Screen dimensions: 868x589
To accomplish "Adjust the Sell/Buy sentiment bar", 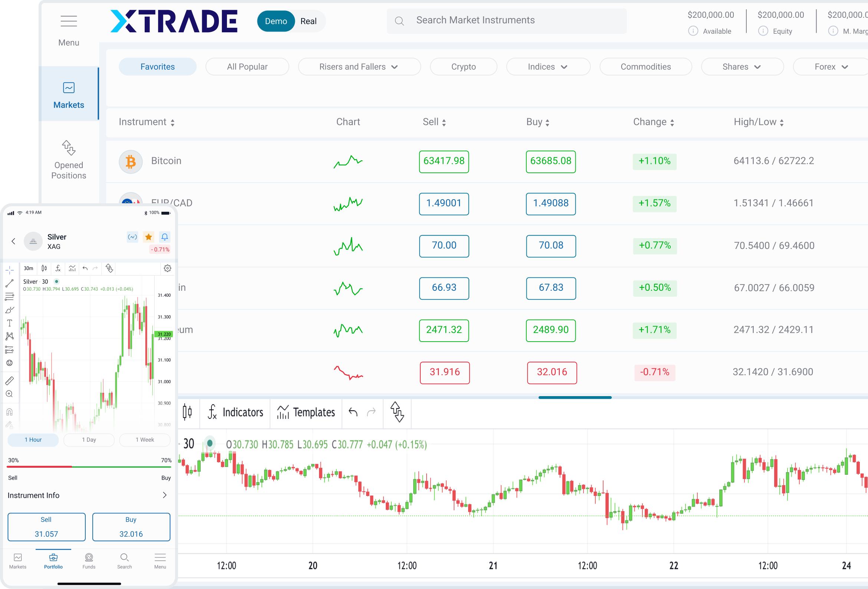I will coord(89,466).
